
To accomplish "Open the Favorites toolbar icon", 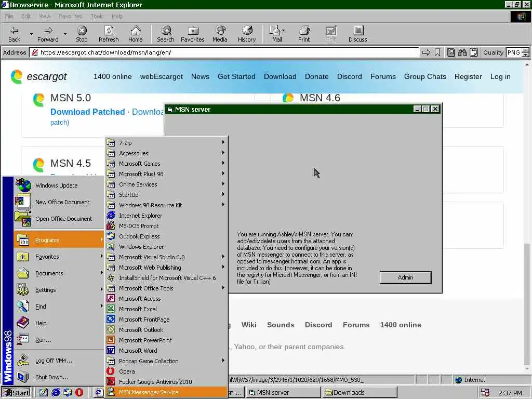I will pyautogui.click(x=193, y=34).
